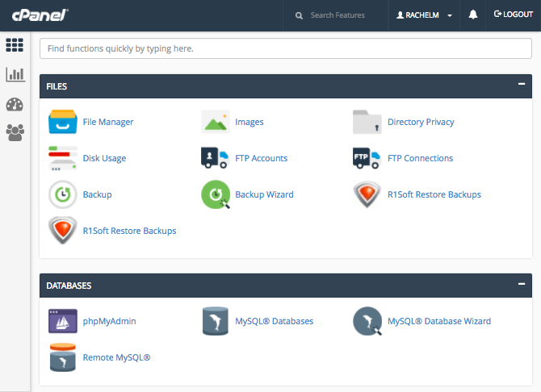
Task: Click the FTP Connections truck icon
Action: tap(367, 158)
